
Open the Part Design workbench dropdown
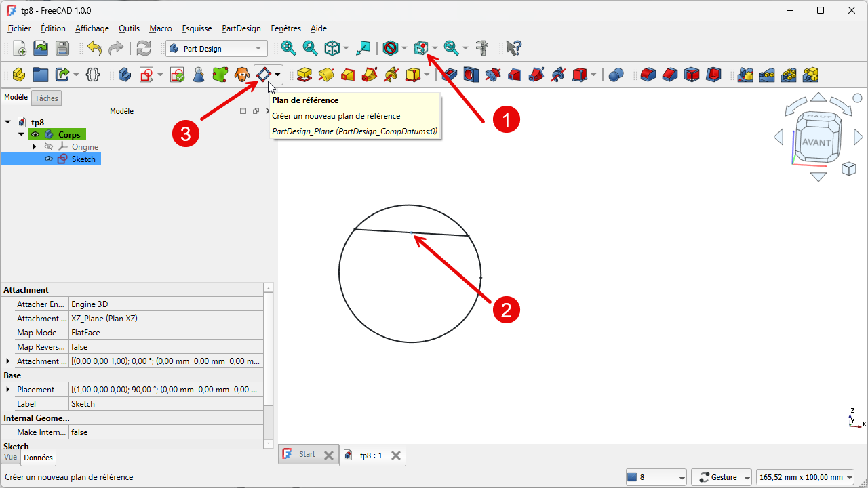[217, 49]
